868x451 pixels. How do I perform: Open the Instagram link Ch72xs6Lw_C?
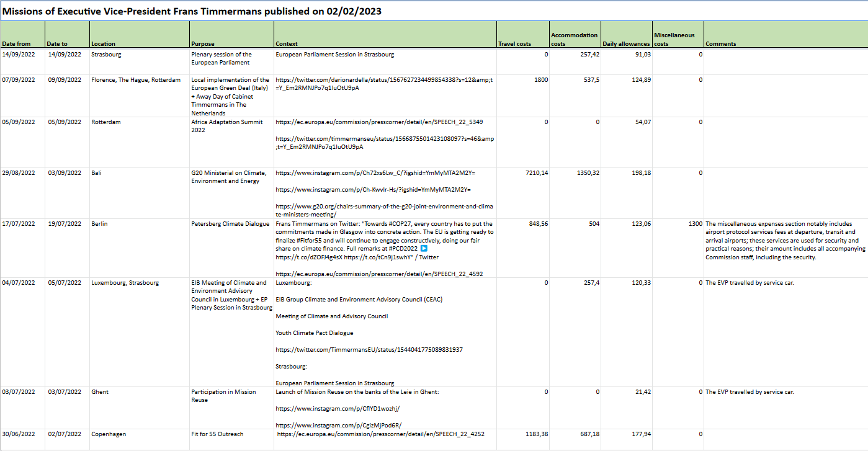pyautogui.click(x=375, y=173)
